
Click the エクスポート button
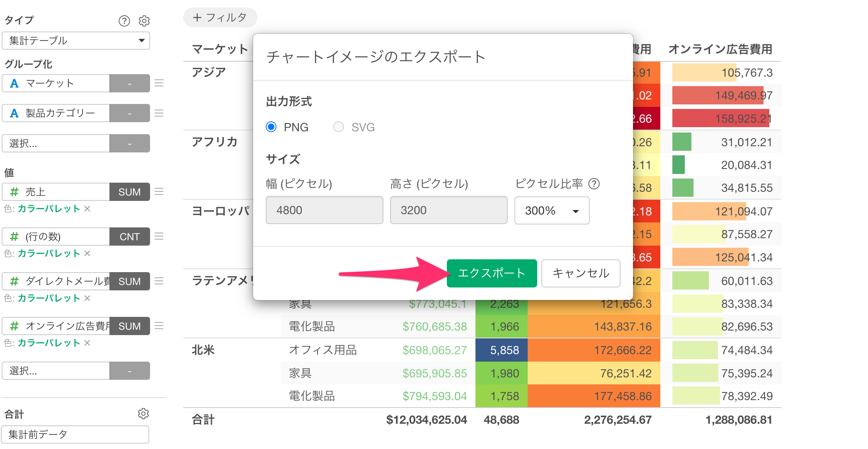pyautogui.click(x=492, y=273)
